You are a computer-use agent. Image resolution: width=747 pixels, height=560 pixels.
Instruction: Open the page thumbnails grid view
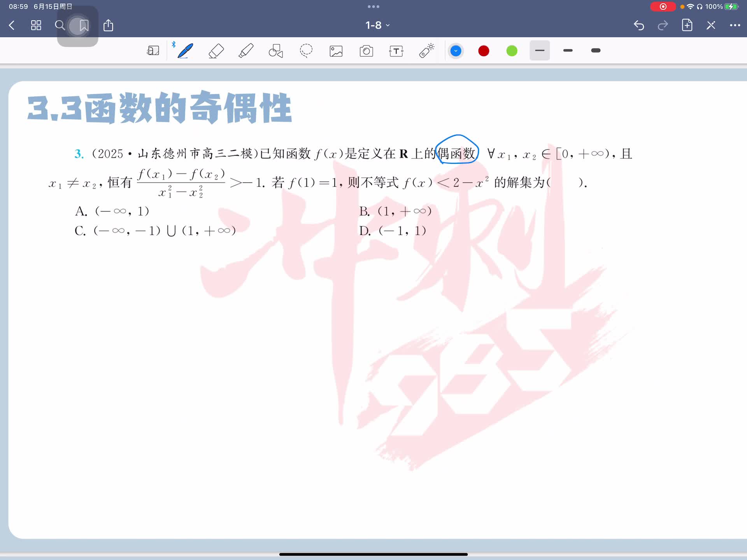pos(36,25)
